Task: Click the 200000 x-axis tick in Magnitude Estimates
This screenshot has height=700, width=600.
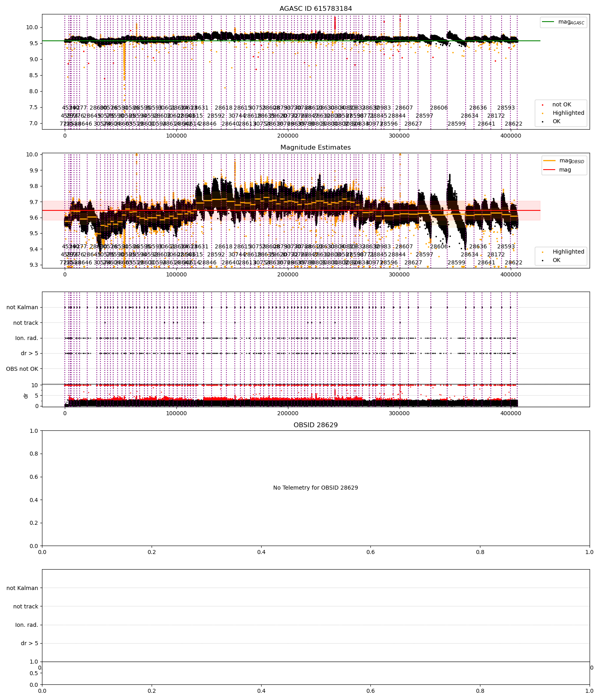Action: (x=288, y=275)
